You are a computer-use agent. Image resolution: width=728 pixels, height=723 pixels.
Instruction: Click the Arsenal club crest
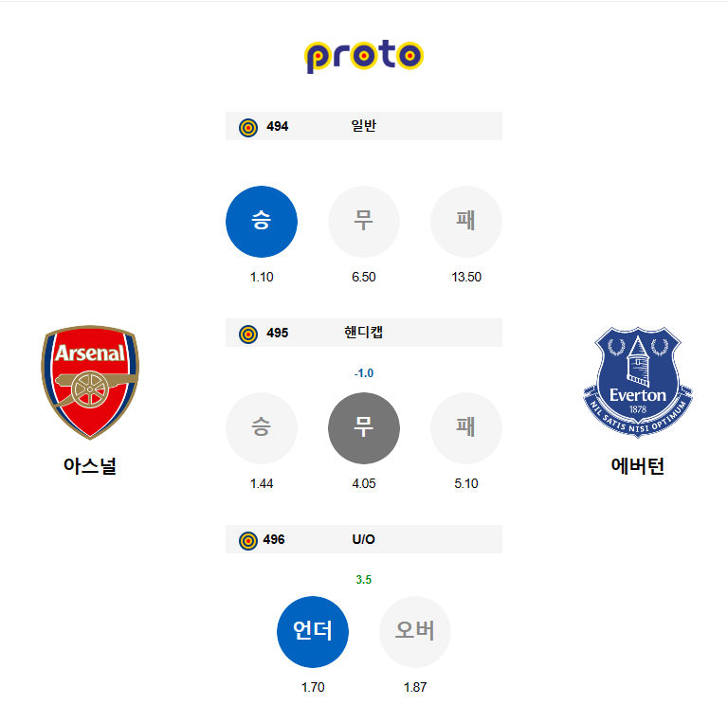[90, 383]
